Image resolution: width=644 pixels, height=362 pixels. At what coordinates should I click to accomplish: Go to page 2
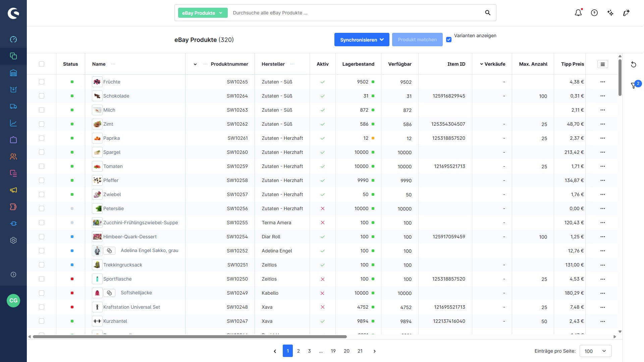pyautogui.click(x=299, y=351)
